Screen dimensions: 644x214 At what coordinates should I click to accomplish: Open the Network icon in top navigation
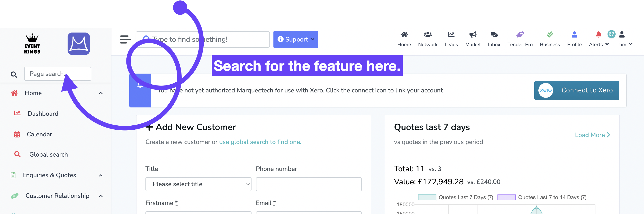(x=427, y=35)
